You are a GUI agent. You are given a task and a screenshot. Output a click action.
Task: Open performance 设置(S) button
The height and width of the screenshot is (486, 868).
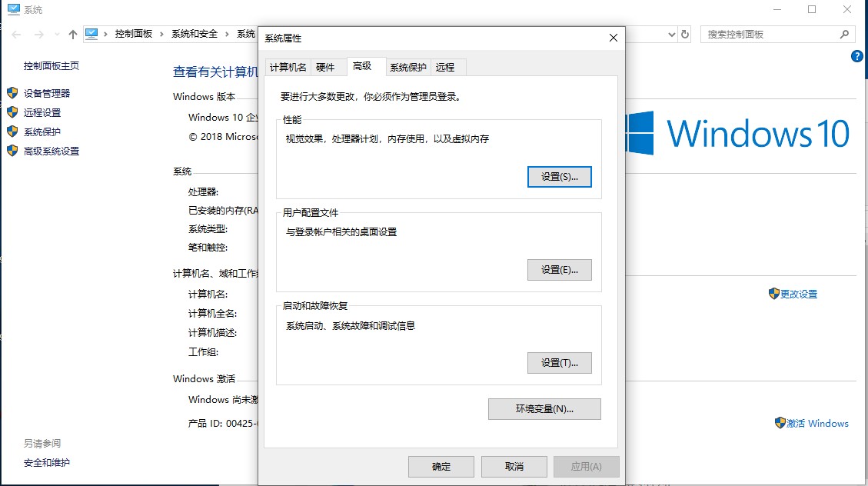pos(559,177)
